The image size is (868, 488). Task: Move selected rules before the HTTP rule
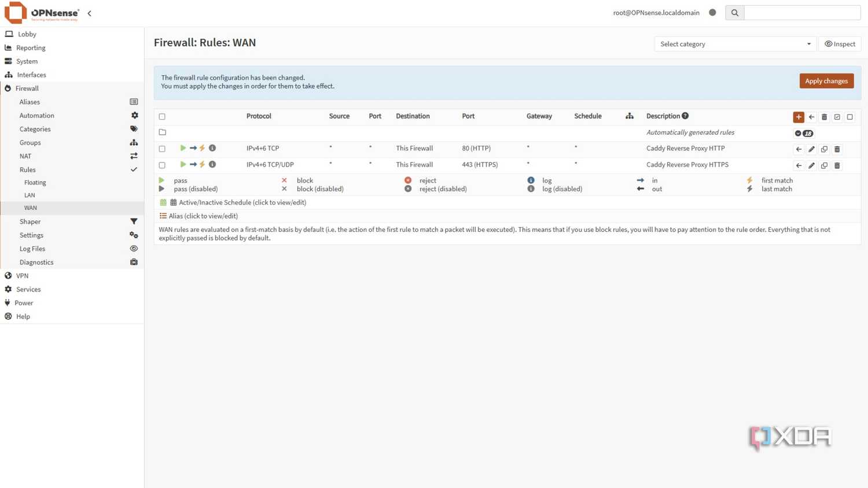799,149
